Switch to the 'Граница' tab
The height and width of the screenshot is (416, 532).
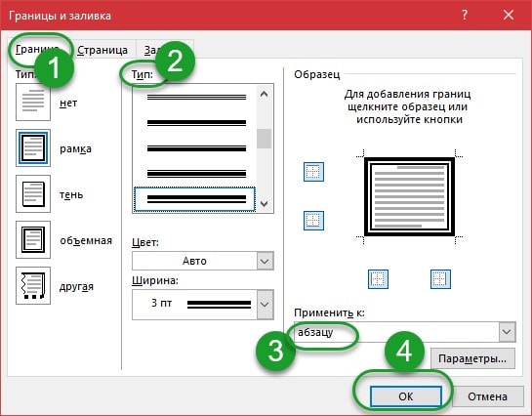point(38,50)
